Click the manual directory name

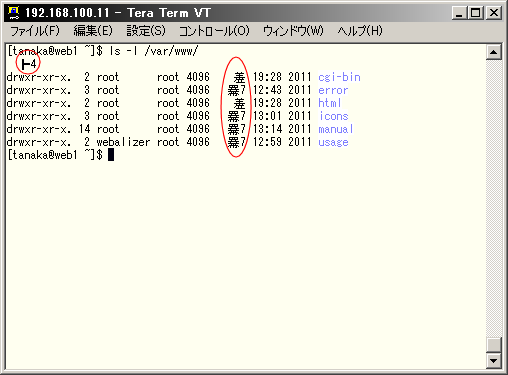[x=336, y=129]
